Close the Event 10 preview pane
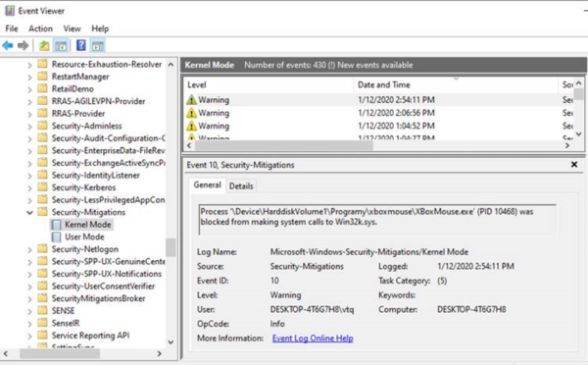The image size is (588, 365). coord(574,165)
